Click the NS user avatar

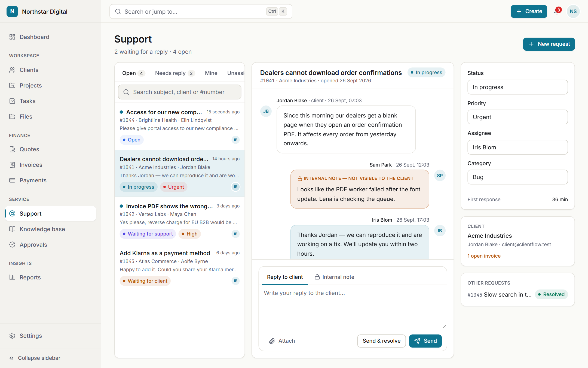point(573,11)
